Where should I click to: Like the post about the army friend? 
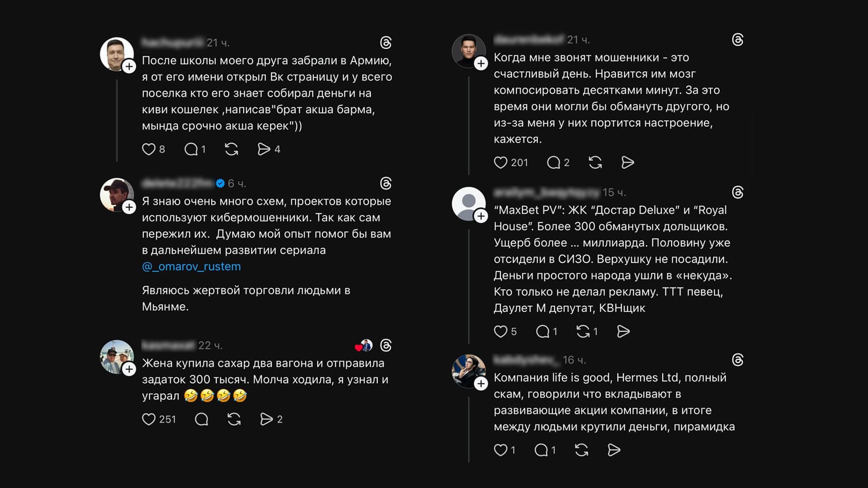click(149, 149)
